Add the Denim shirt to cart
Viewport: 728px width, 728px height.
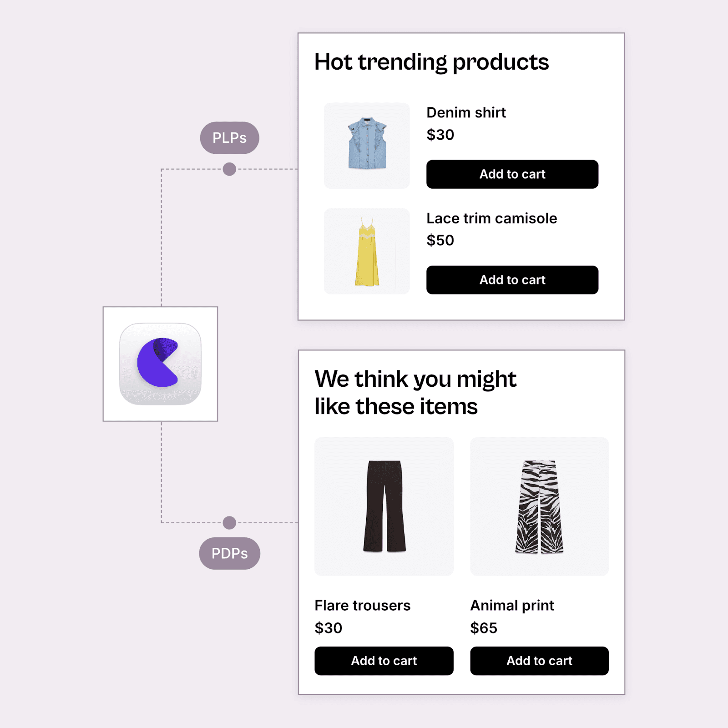(512, 174)
